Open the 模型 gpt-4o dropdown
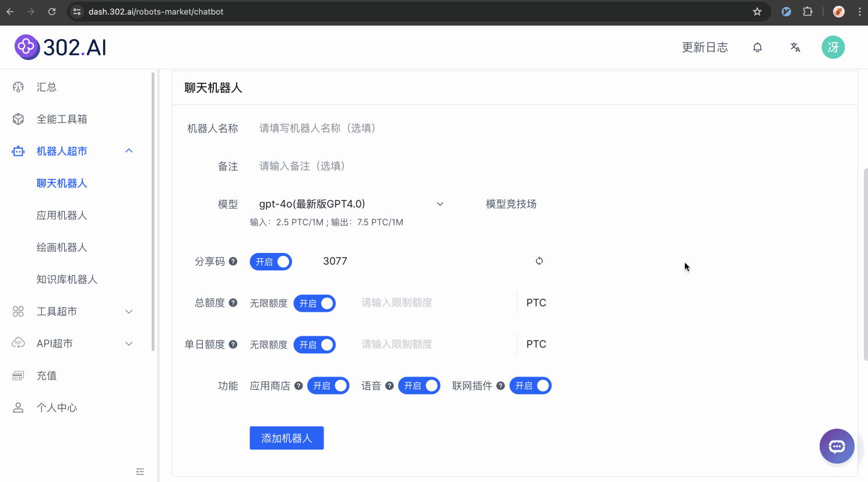 click(x=352, y=204)
